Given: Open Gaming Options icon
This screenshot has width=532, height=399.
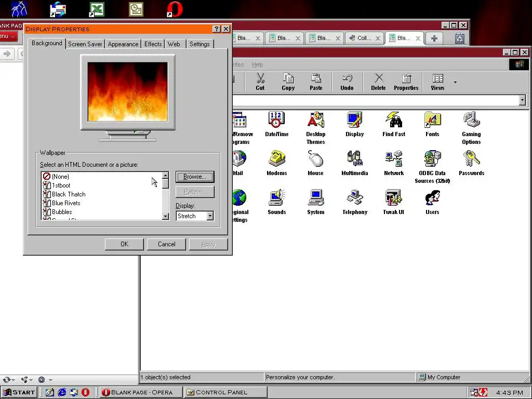Looking at the screenshot, I should [471, 128].
